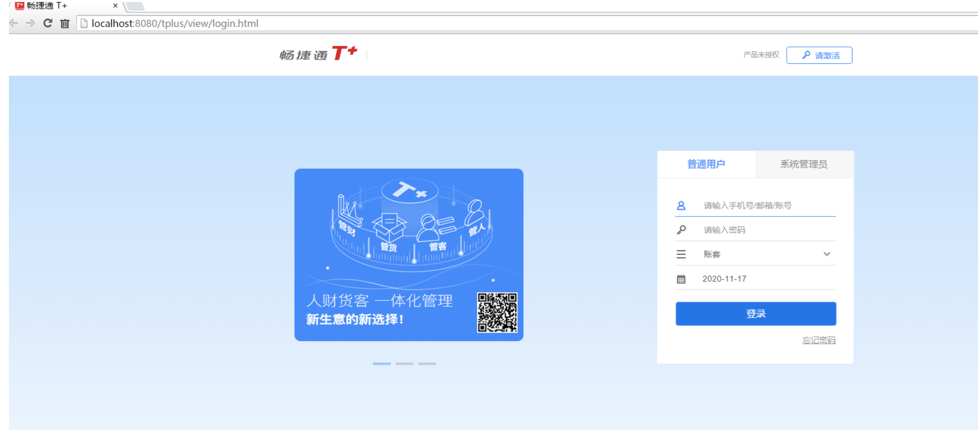Click the list icon beside 账套
Viewport: 980px width, 430px height.
tap(681, 254)
